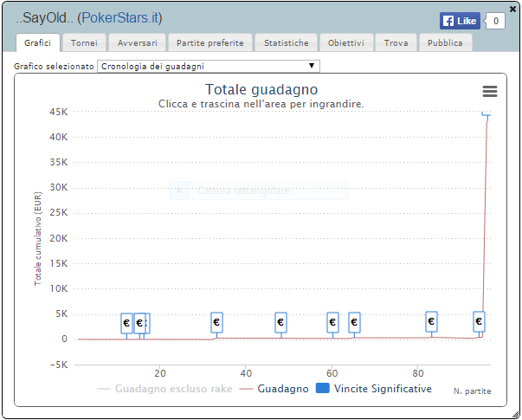Click the Facebook like count bubble
522x420 pixels.
pyautogui.click(x=495, y=21)
